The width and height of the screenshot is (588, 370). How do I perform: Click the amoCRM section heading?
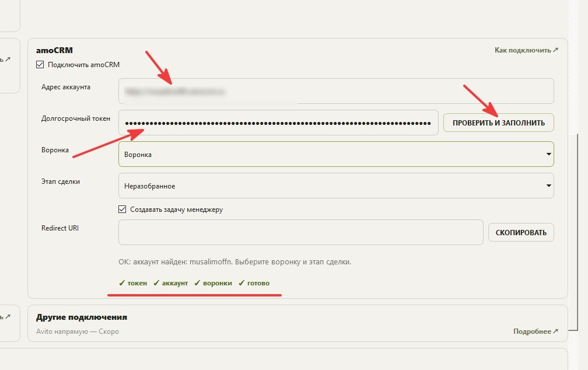(54, 50)
